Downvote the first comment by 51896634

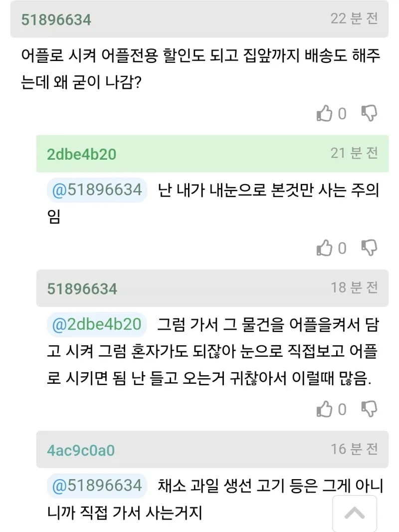369,114
